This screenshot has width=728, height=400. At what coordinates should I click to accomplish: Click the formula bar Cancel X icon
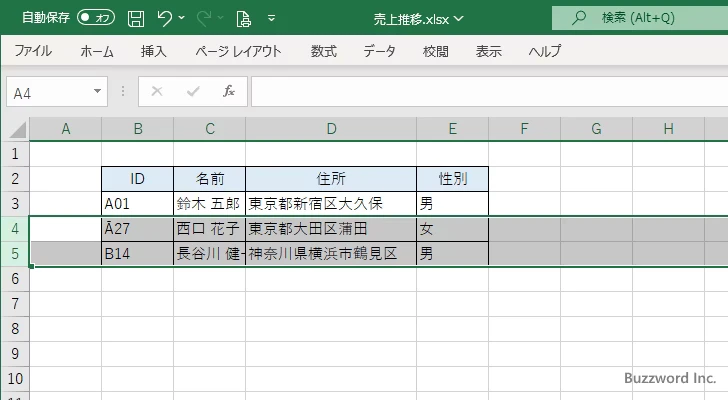[x=157, y=91]
